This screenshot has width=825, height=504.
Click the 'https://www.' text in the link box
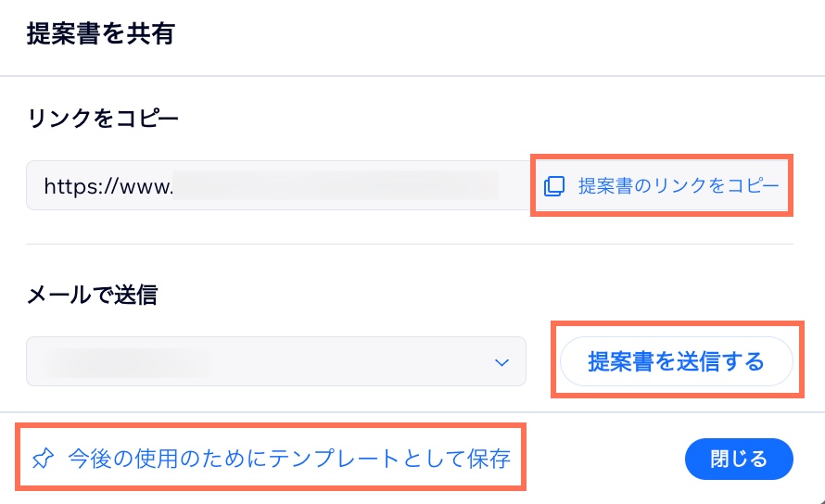point(108,185)
